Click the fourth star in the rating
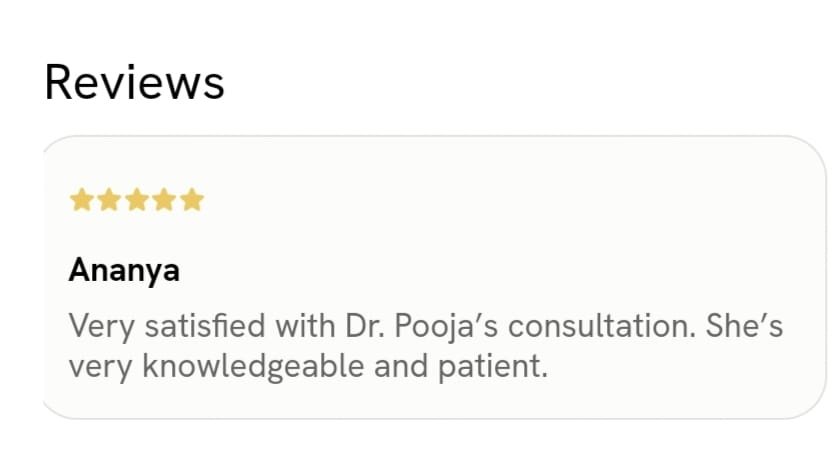The width and height of the screenshot is (836, 476). (x=164, y=201)
